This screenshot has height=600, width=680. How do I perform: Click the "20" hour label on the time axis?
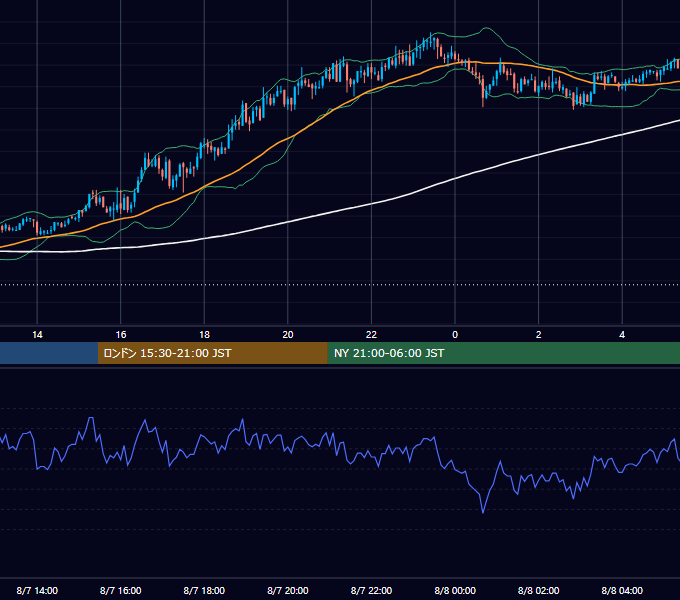click(x=288, y=335)
